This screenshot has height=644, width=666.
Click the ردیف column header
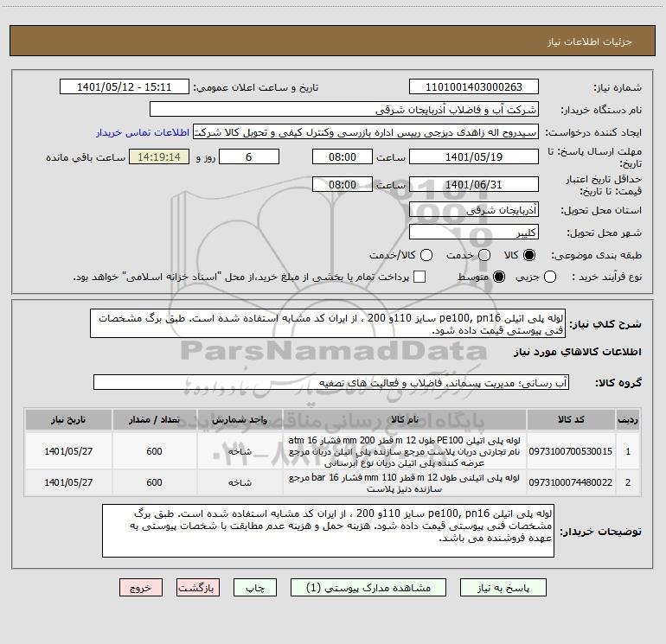click(x=628, y=420)
